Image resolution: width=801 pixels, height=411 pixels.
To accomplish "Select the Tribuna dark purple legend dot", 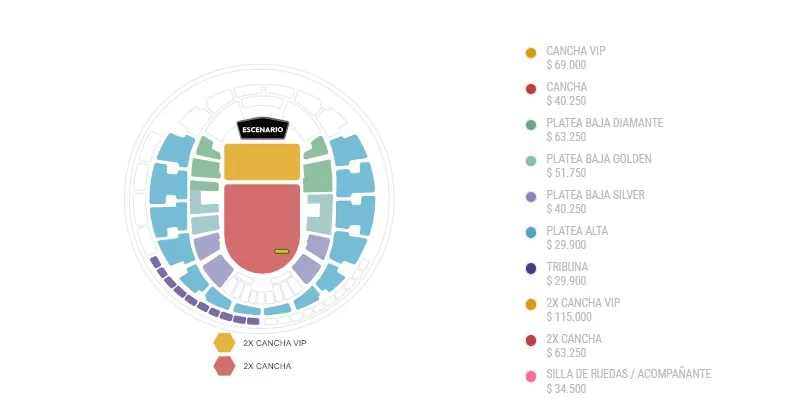I will point(531,269).
